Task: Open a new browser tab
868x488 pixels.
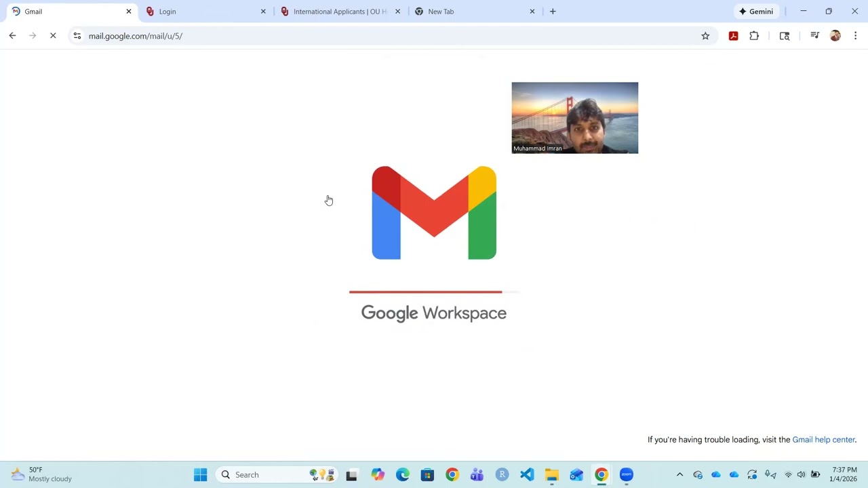Action: point(553,12)
